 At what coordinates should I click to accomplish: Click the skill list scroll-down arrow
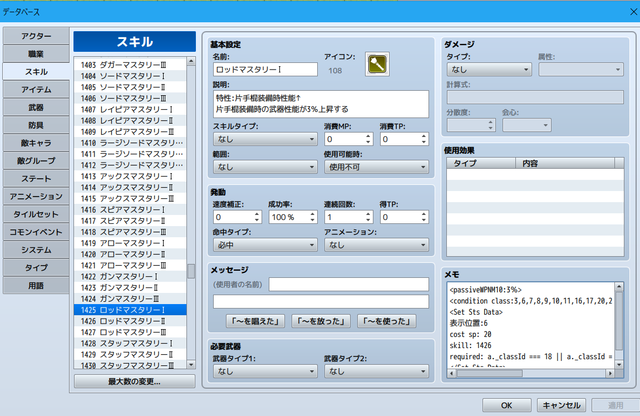coord(191,364)
